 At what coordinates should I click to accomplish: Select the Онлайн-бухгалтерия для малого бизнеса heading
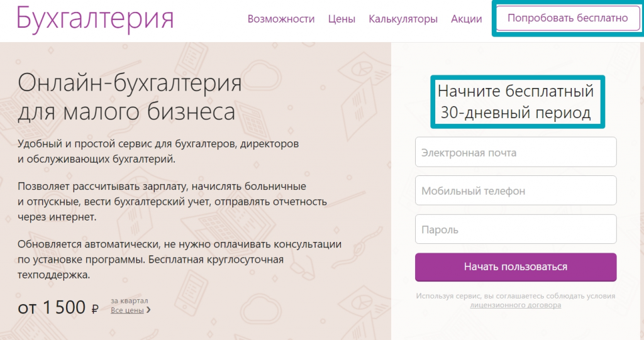(130, 97)
